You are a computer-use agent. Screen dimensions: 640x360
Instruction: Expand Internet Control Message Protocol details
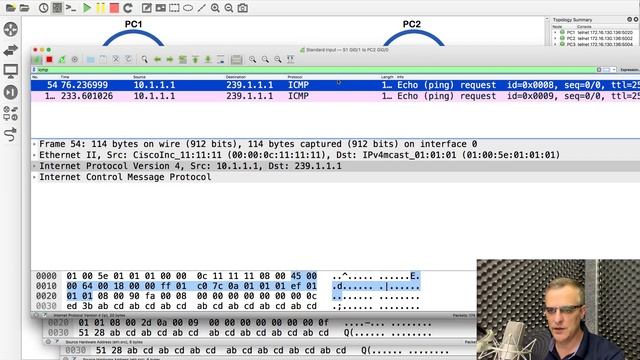point(34,177)
